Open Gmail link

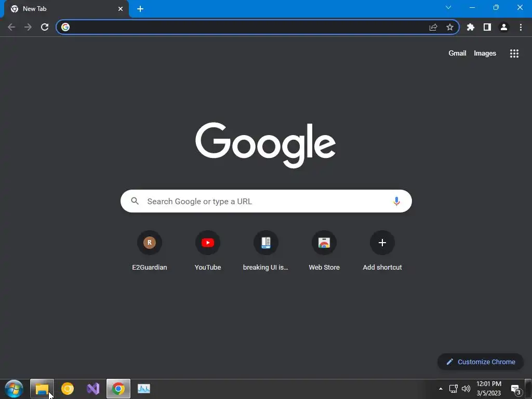click(x=457, y=54)
